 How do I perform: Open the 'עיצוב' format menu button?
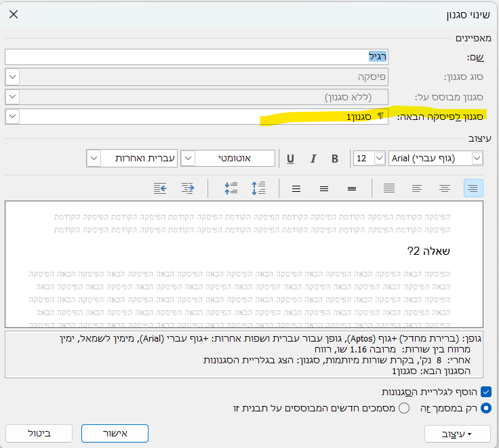(458, 434)
